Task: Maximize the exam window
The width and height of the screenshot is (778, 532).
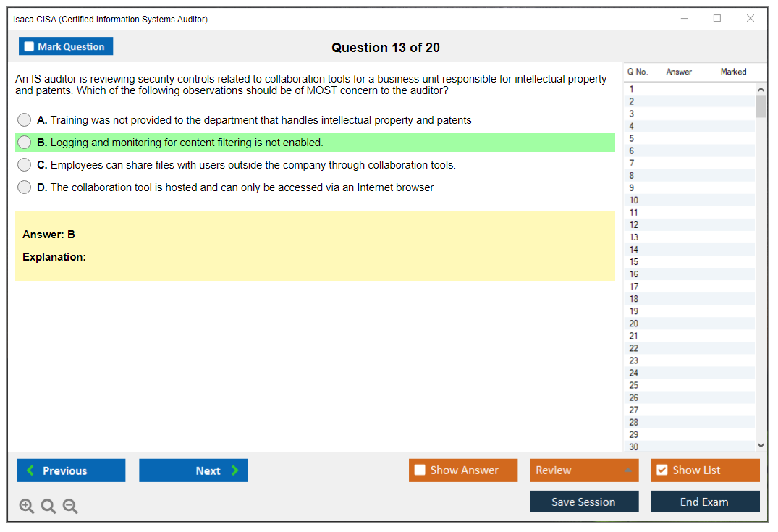Action: (717, 19)
